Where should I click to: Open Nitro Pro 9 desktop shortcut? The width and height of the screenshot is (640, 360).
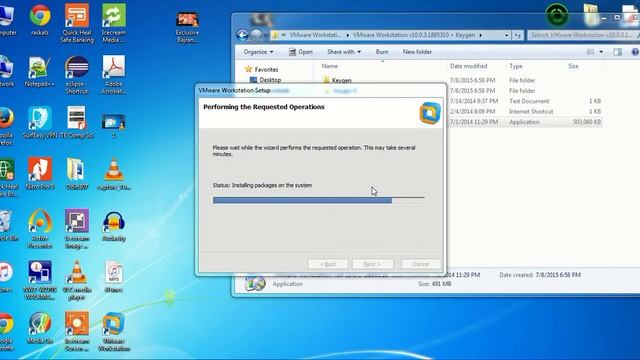[x=40, y=173]
